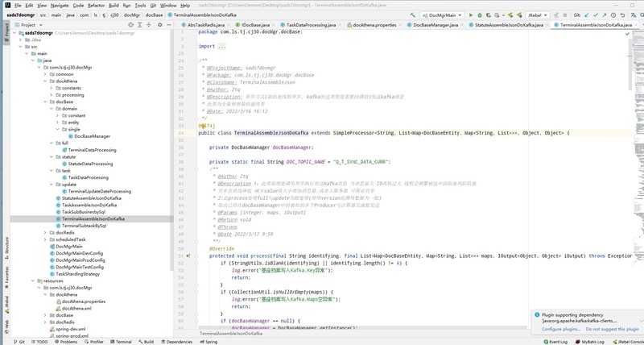644x345 pixels.
Task: Click Do not suggest this plugin link
Action: click(x=613, y=329)
